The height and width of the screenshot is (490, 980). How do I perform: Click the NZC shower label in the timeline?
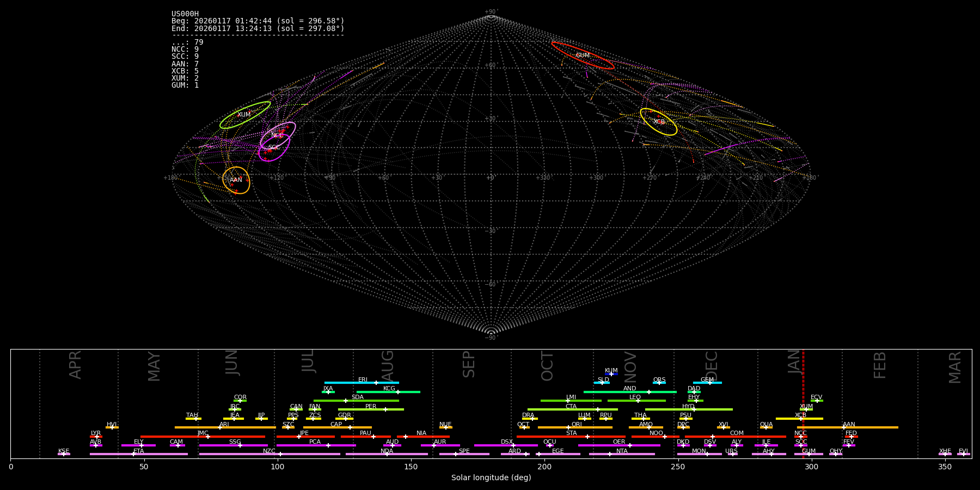[x=269, y=451]
